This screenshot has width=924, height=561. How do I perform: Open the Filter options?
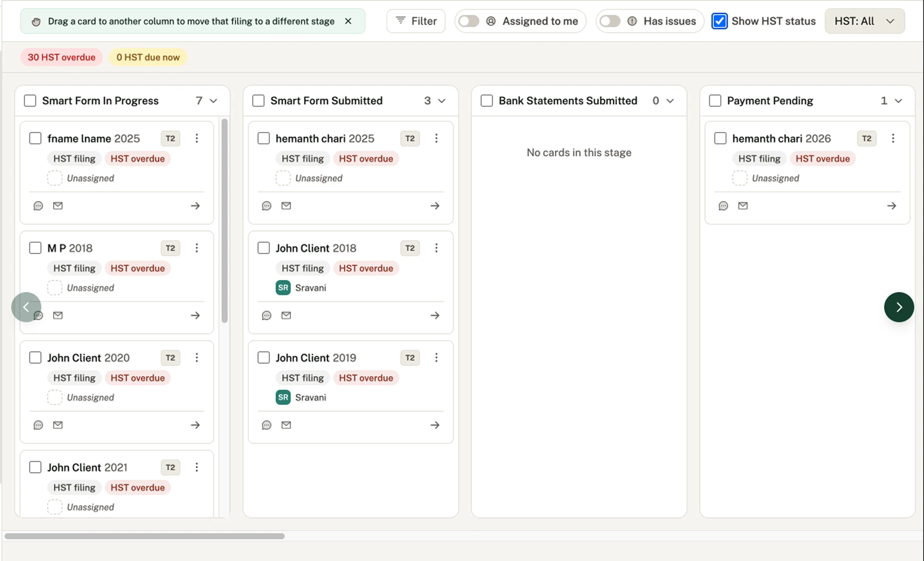click(x=416, y=21)
